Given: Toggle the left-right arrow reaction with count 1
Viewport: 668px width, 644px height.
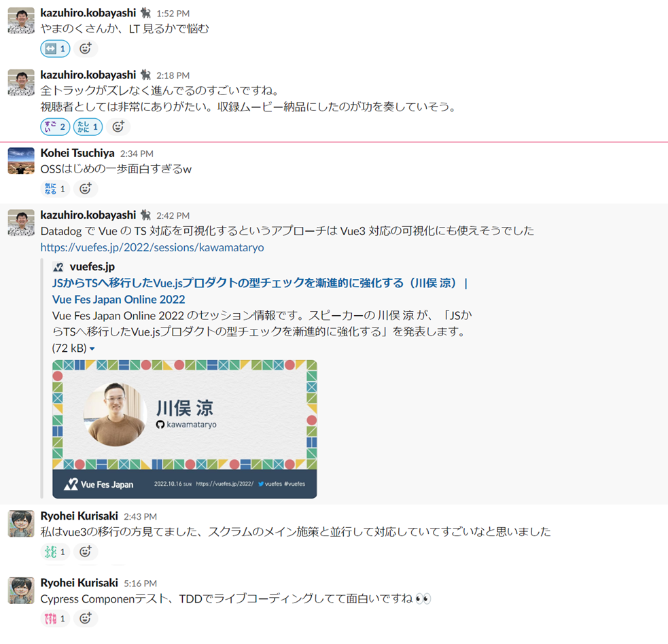Looking at the screenshot, I should 55,48.
